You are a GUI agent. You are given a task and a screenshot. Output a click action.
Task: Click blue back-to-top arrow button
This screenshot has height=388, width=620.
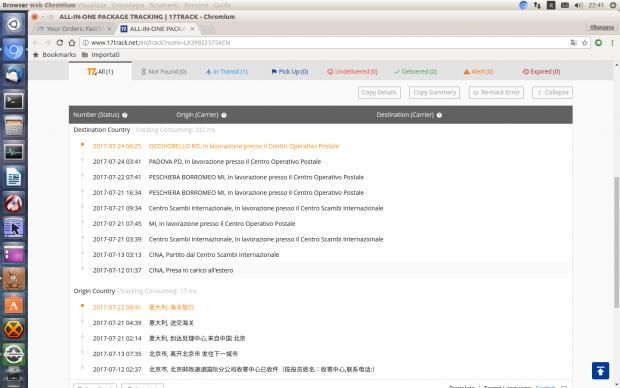pyautogui.click(x=600, y=371)
